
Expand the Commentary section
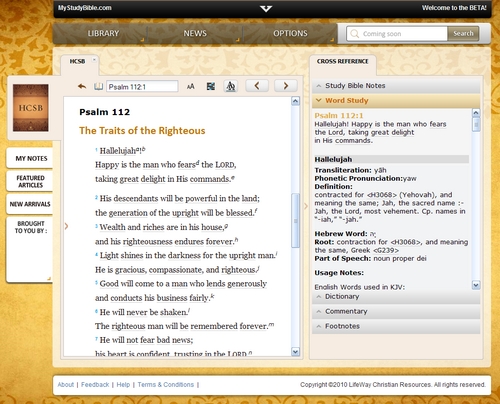tap(396, 311)
